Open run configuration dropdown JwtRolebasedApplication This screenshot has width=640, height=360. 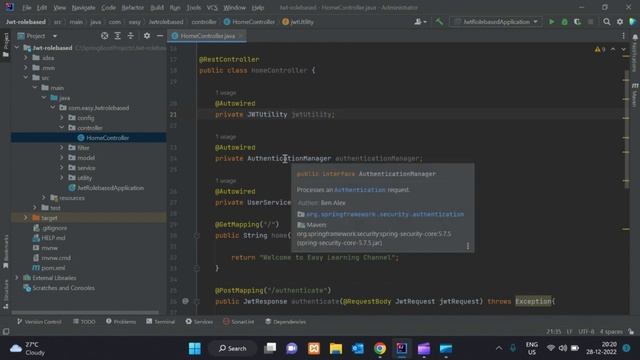tap(496, 22)
